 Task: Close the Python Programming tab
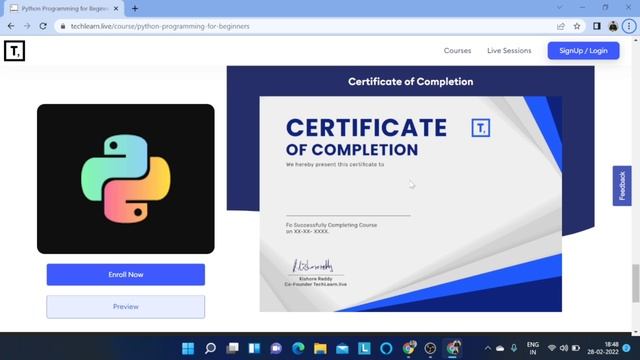pyautogui.click(x=116, y=8)
